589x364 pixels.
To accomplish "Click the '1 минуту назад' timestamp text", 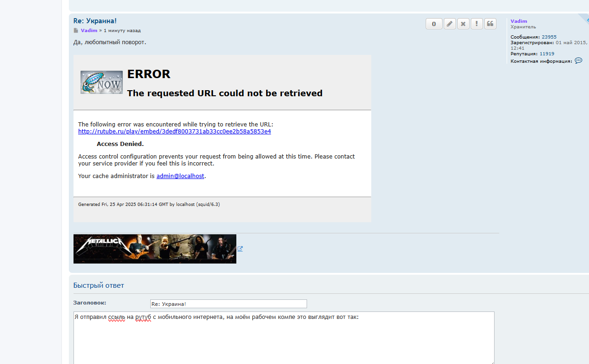I will pyautogui.click(x=122, y=31).
